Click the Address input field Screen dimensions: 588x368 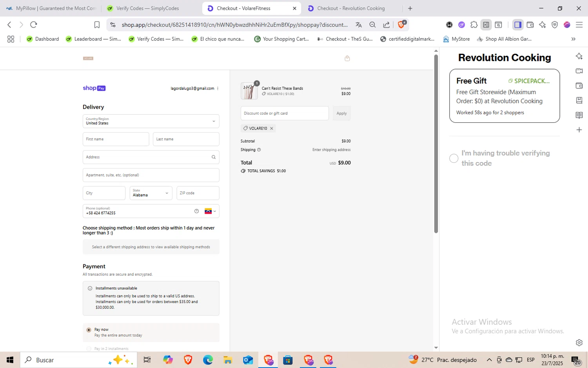point(151,157)
